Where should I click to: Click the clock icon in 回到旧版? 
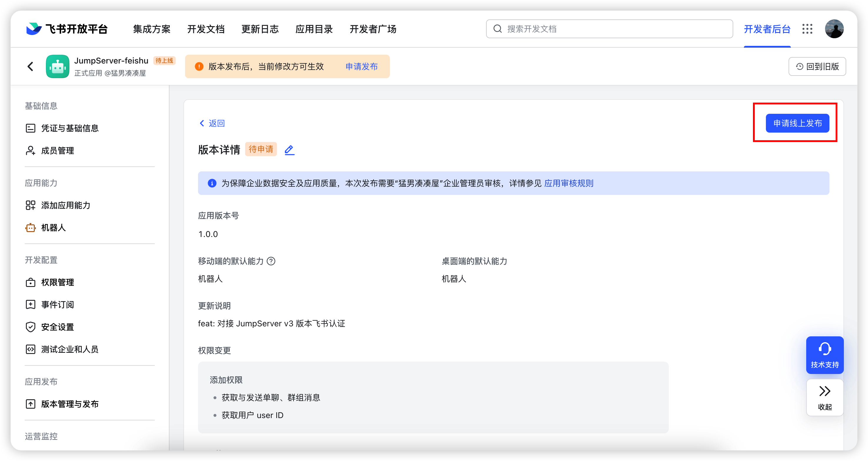point(799,66)
